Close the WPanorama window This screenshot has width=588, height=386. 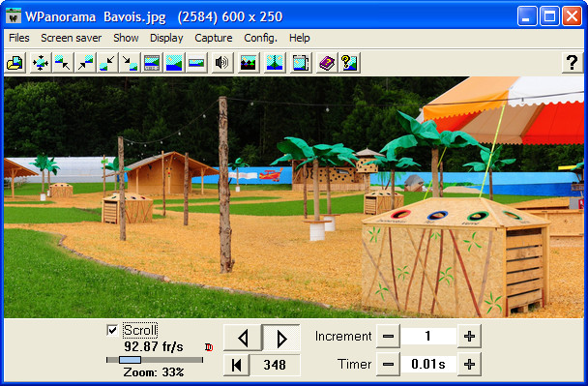pos(572,16)
